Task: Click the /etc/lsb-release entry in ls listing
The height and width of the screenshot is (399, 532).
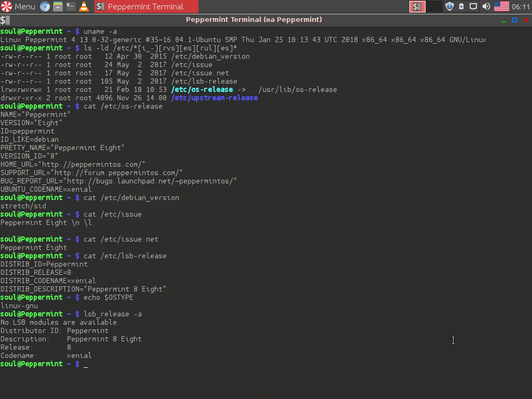Action: 204,82
